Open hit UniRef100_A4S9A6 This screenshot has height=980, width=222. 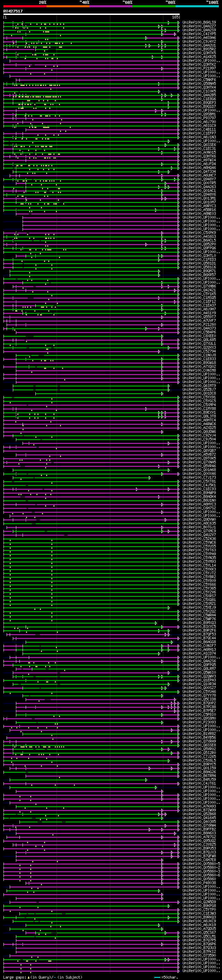tap(199, 38)
